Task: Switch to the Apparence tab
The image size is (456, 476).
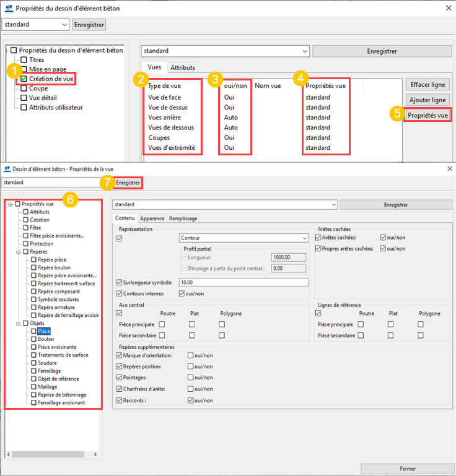Action: coord(152,219)
